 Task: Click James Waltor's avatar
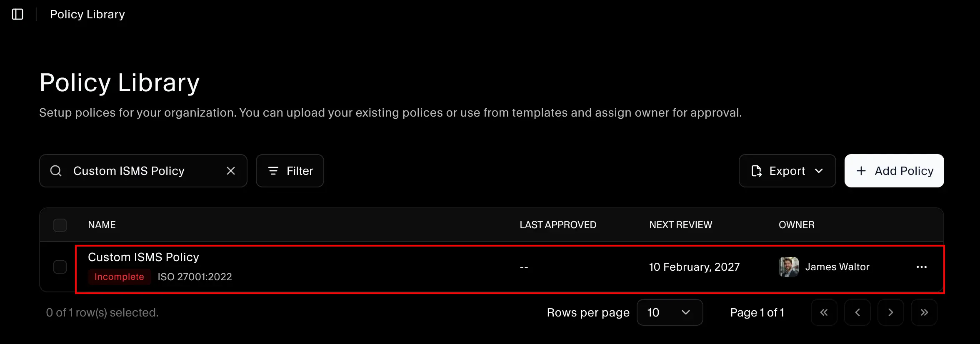788,267
